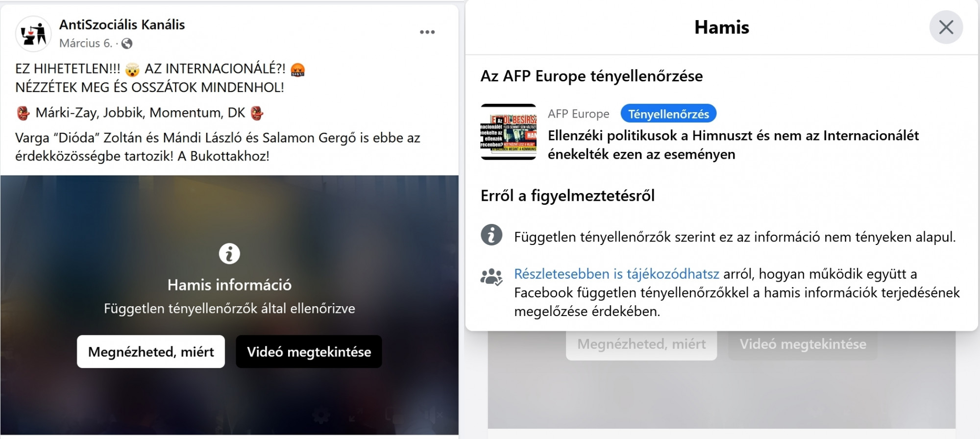The image size is (980, 439).
Task: Close the Hamis fact-check dialog
Action: [946, 27]
